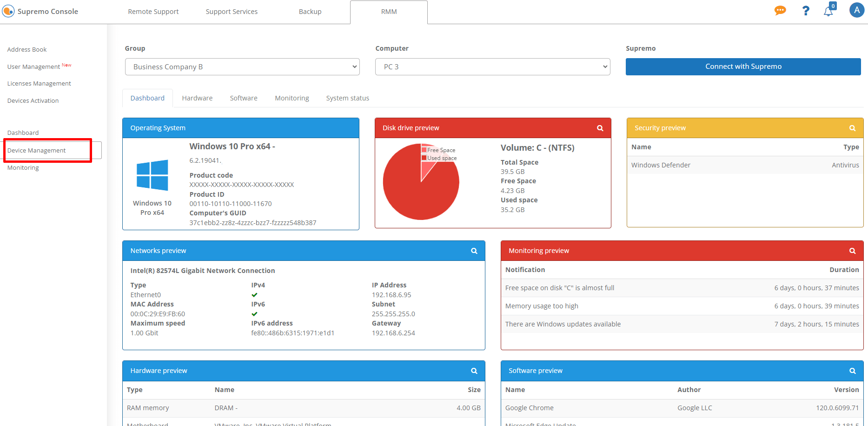Open the user account avatar A
The image size is (868, 426).
(x=856, y=10)
